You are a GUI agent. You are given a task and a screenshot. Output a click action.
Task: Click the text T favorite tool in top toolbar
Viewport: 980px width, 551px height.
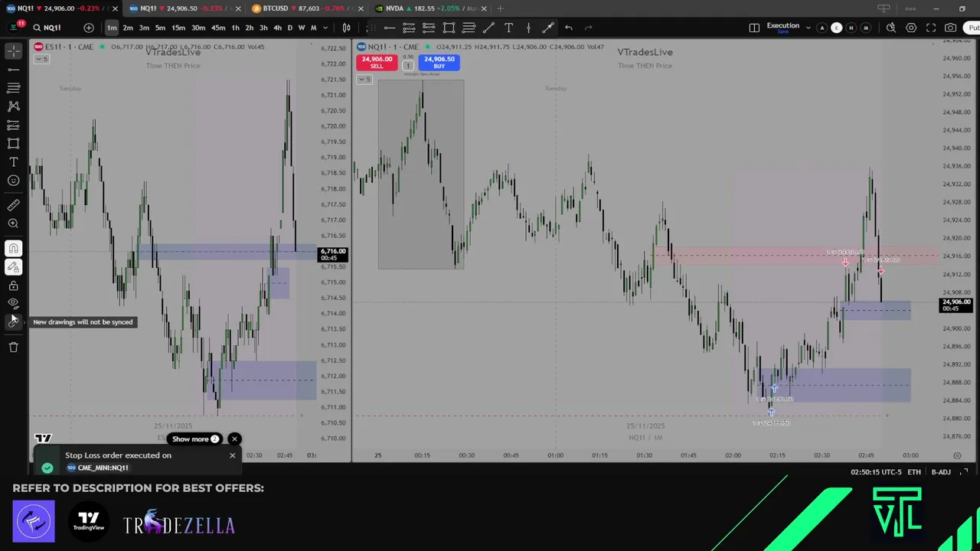[508, 28]
